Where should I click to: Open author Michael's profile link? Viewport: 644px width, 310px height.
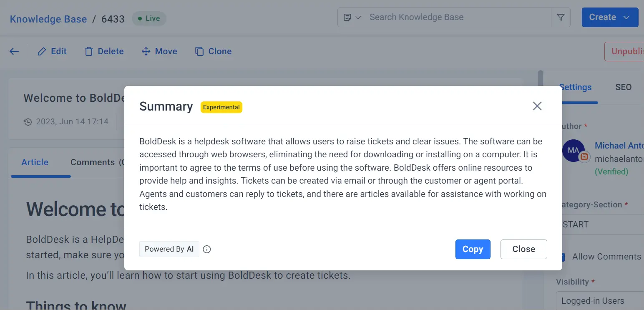[x=619, y=146]
